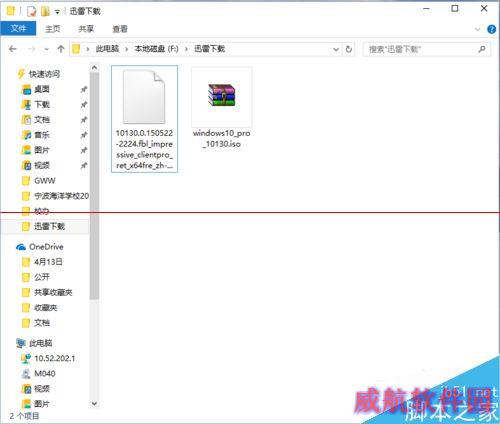
Task: Click the search magnifier icon
Action: coord(482,49)
